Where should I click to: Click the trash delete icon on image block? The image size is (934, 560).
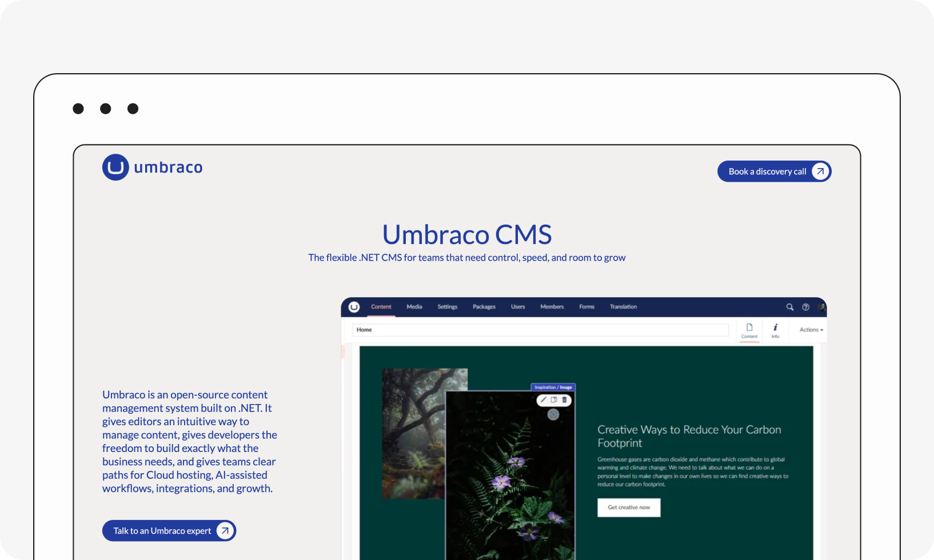pos(564,400)
